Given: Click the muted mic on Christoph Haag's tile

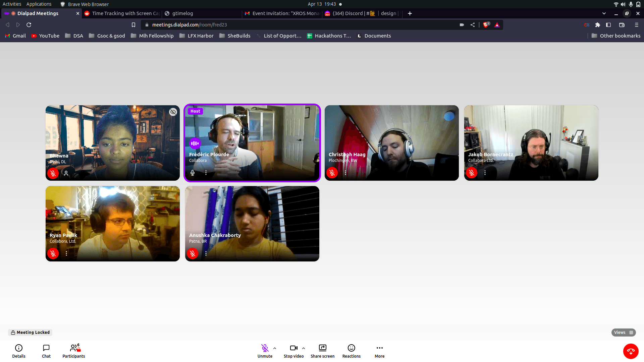Looking at the screenshot, I should [x=332, y=173].
